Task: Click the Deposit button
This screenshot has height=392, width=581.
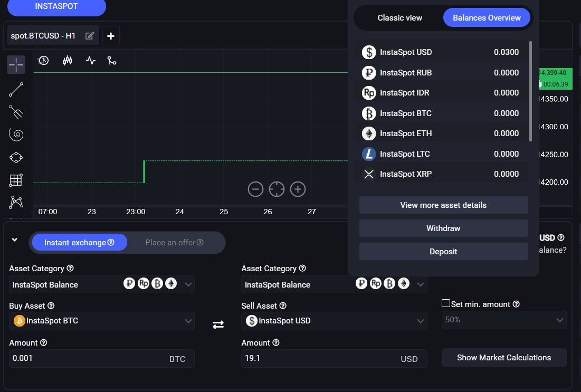Action: (x=443, y=252)
